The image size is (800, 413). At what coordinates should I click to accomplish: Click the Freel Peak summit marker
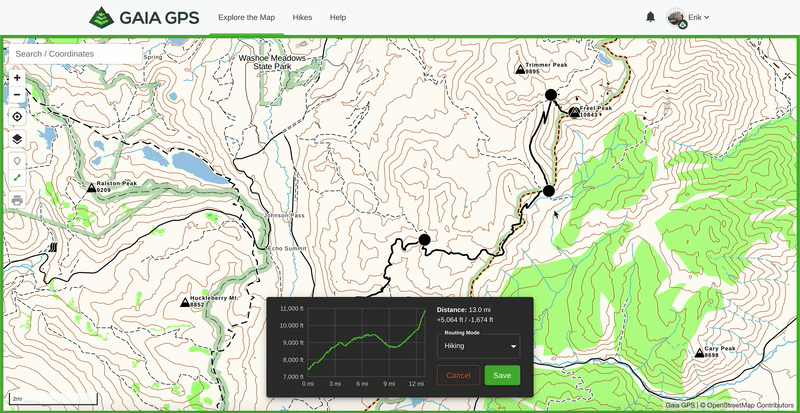pos(574,111)
